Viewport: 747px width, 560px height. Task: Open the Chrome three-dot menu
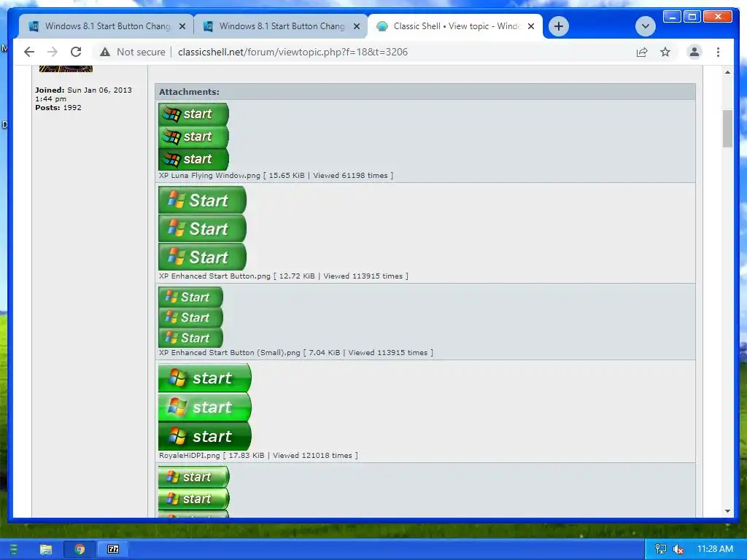[x=718, y=52]
